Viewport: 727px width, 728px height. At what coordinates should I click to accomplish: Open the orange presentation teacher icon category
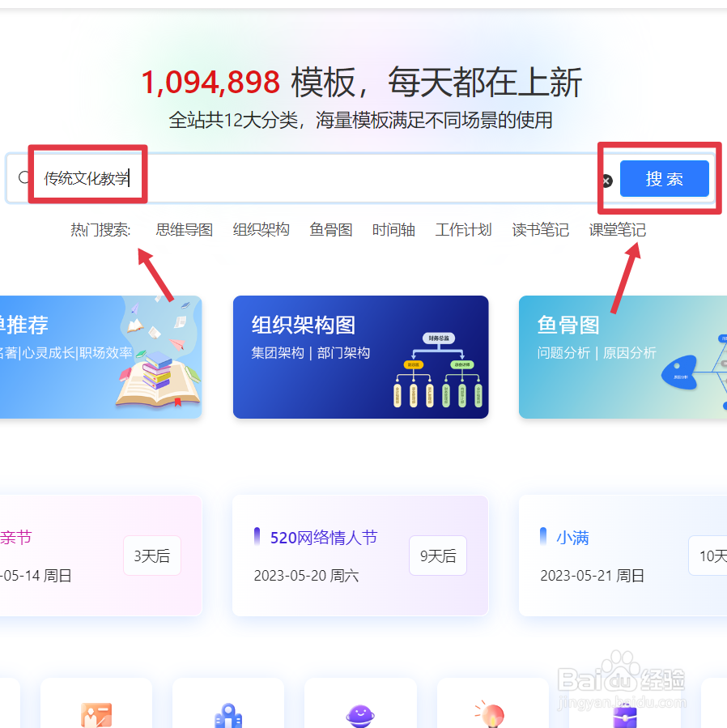(96, 715)
